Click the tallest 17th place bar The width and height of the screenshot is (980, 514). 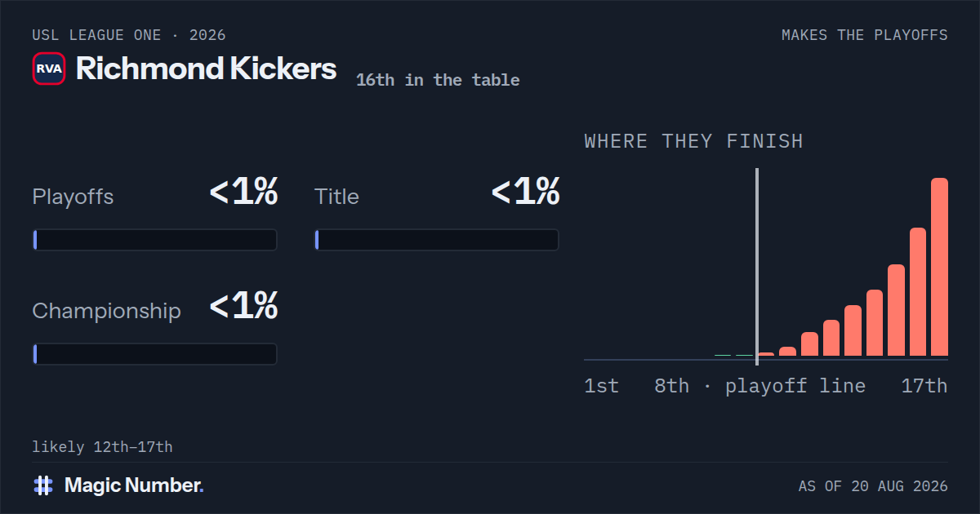pos(939,267)
